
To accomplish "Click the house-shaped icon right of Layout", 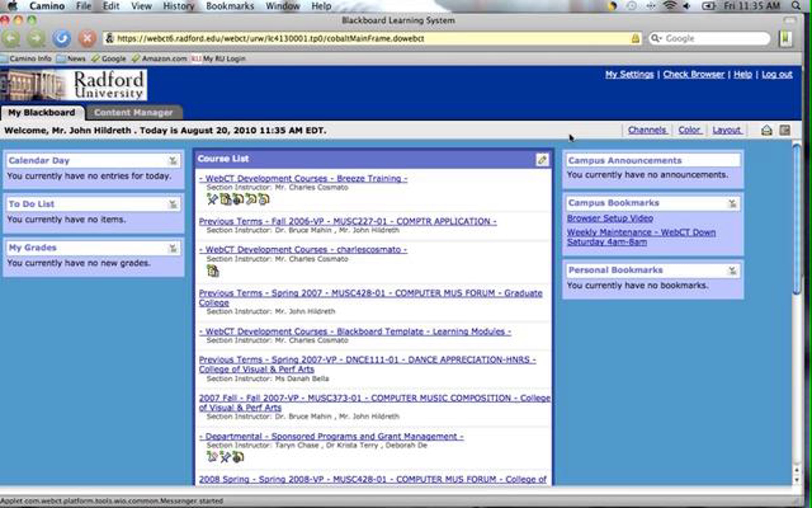I will tap(767, 130).
